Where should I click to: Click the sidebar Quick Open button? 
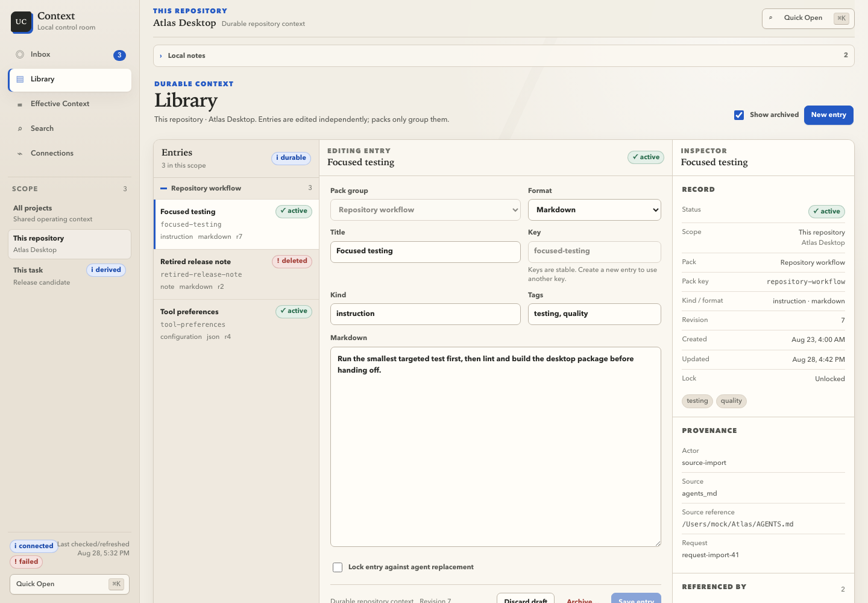(70, 584)
